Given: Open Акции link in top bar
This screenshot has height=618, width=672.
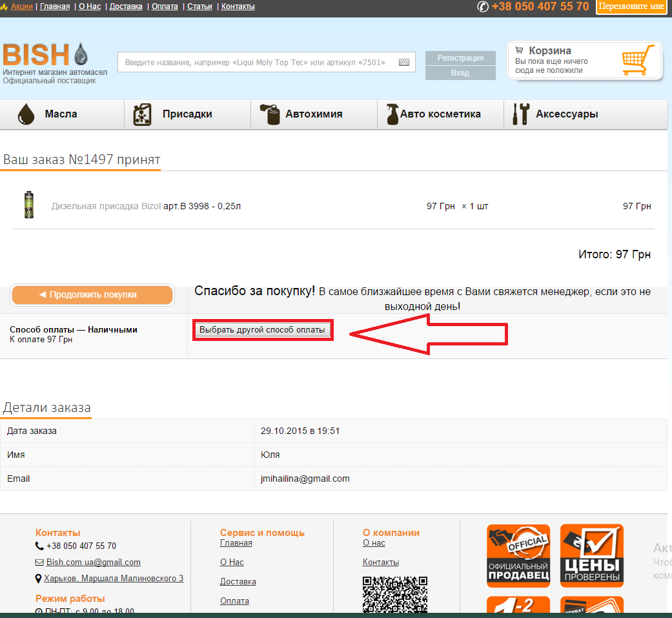Looking at the screenshot, I should (x=21, y=6).
